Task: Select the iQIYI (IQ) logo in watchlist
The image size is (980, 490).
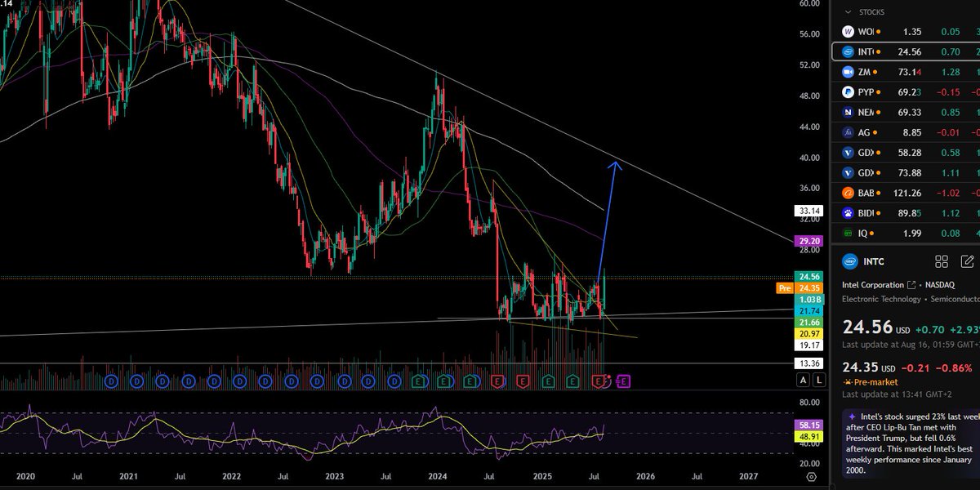Action: pos(848,234)
